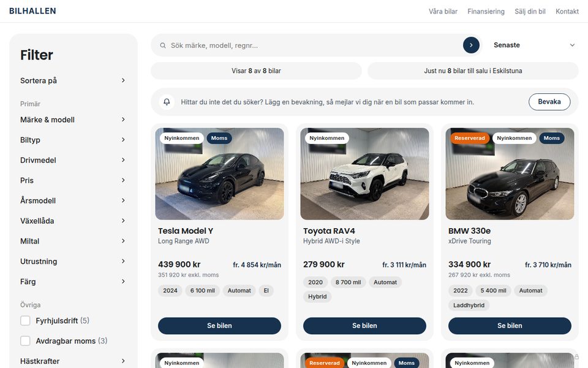Go to Finansiering page

pyautogui.click(x=486, y=11)
